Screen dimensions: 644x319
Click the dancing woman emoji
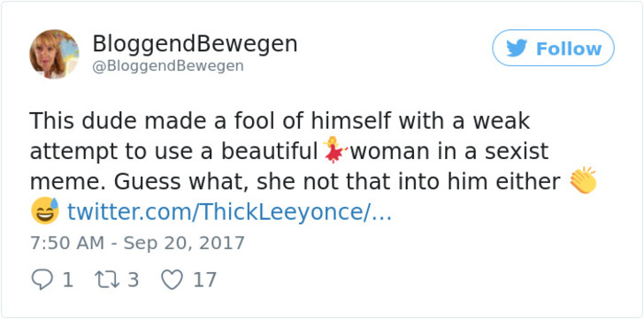point(334,149)
